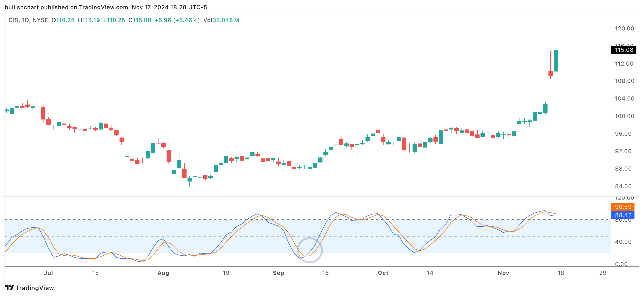Click the Aug time axis label
This screenshot has height=296, width=644.
(163, 273)
